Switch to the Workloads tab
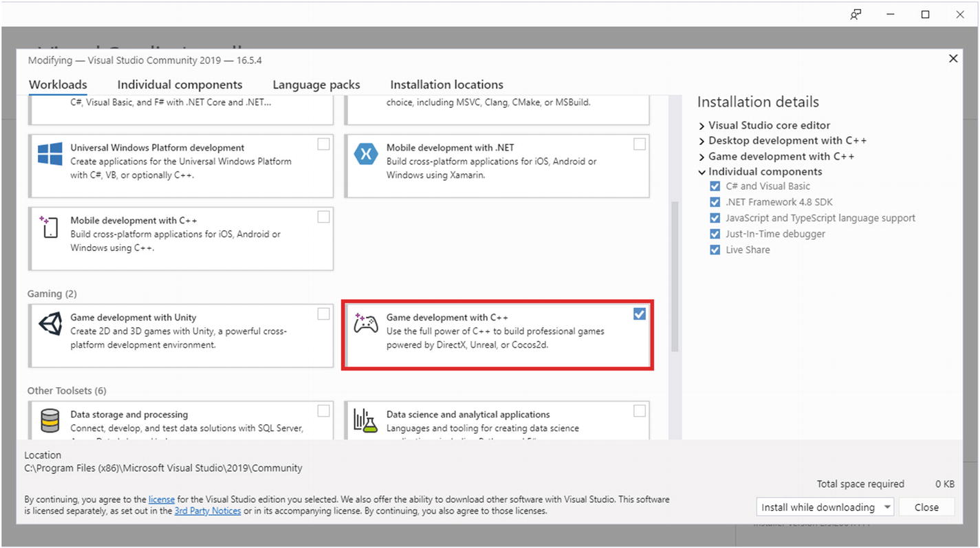Screen dimensions: 980x548 coord(58,85)
